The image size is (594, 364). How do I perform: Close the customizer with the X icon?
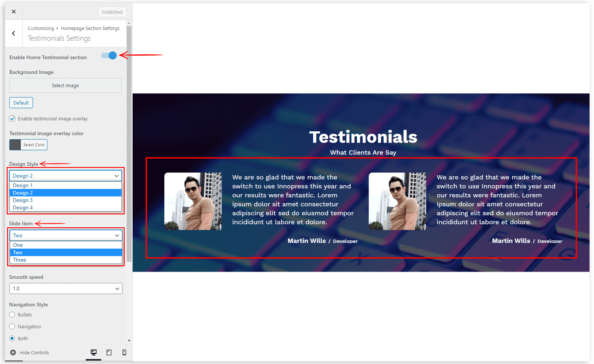[13, 12]
